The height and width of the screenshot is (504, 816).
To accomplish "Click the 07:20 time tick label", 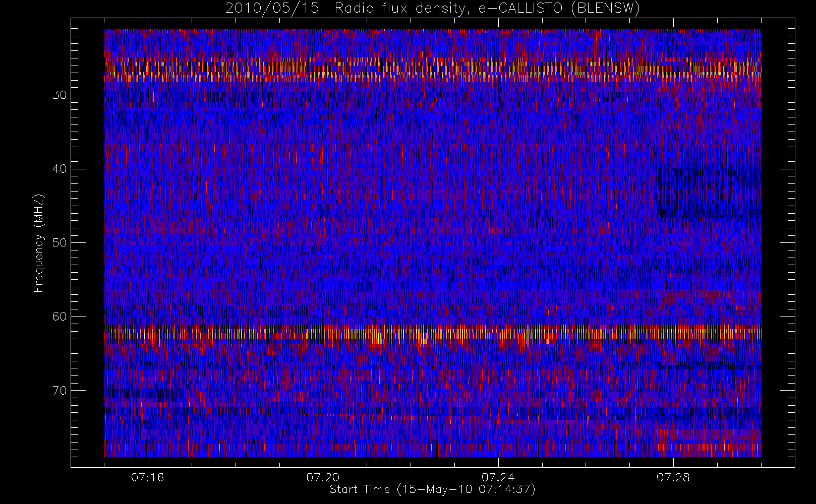I will click(x=323, y=477).
